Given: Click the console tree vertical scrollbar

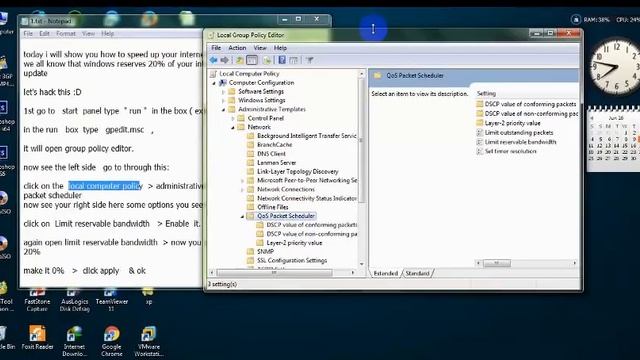Looking at the screenshot, I should 361,169.
